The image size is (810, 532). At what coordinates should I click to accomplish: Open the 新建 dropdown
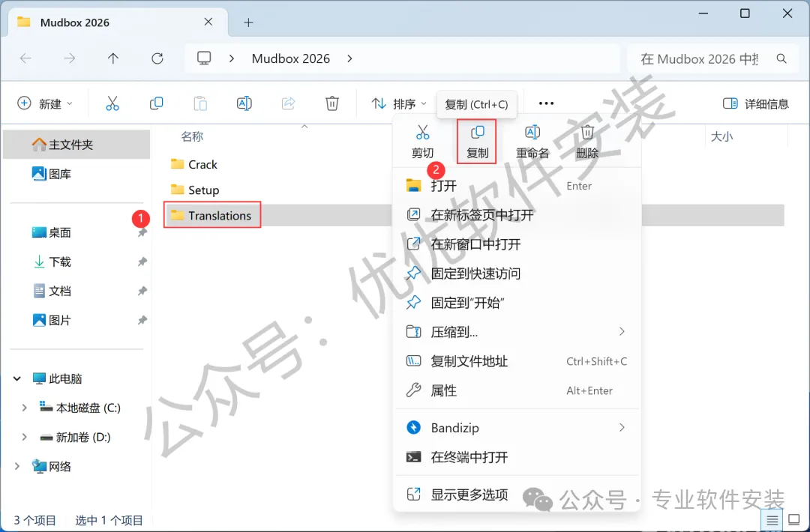tap(44, 103)
